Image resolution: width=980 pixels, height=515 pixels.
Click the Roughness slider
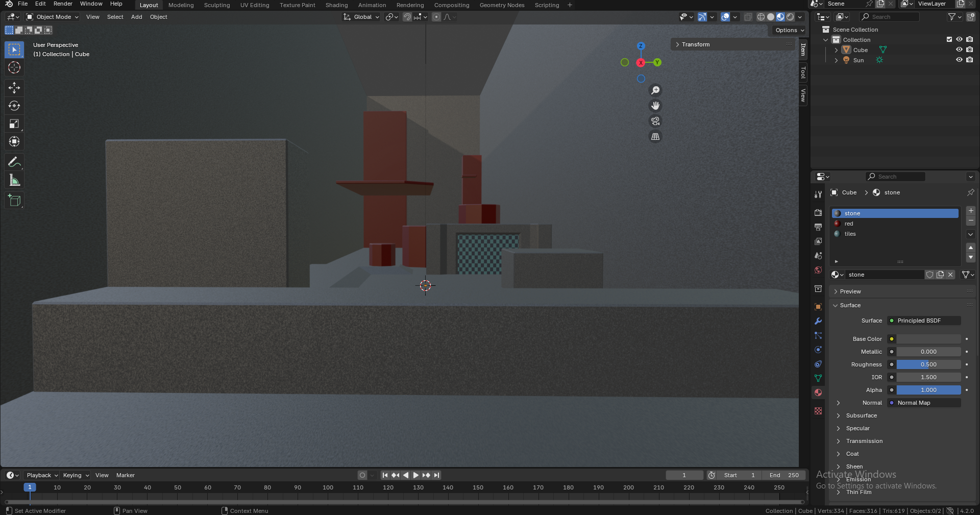point(929,364)
